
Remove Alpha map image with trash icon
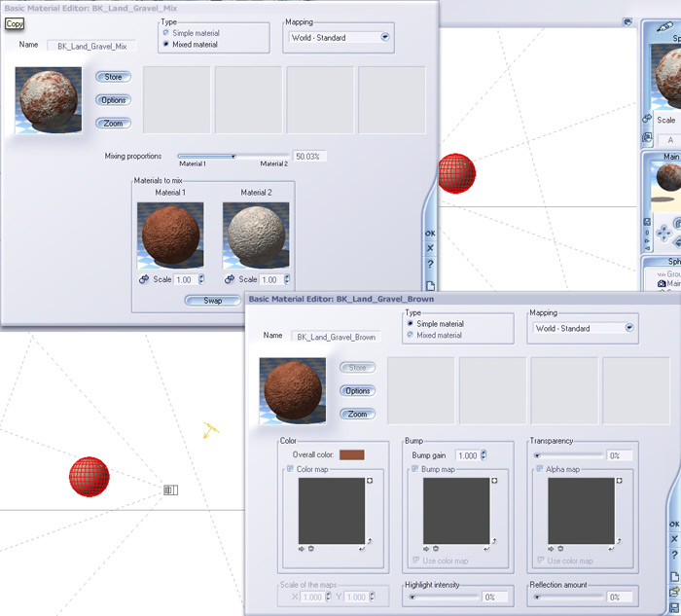[x=560, y=549]
